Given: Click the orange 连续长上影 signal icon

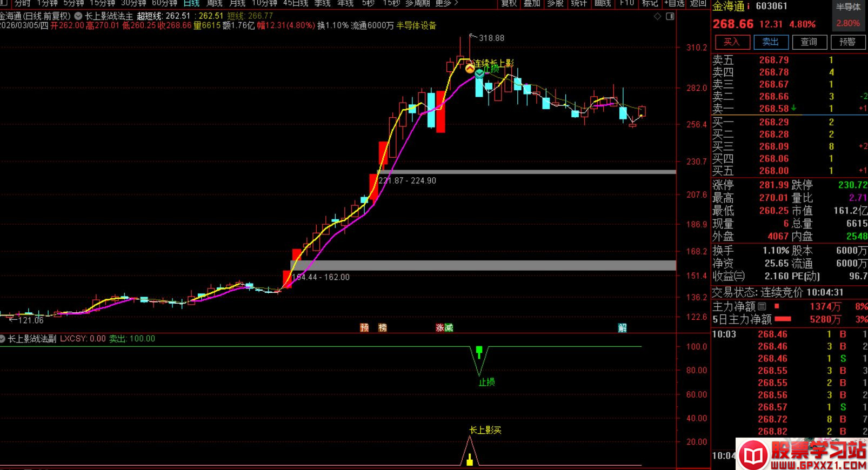Looking at the screenshot, I should [470, 69].
